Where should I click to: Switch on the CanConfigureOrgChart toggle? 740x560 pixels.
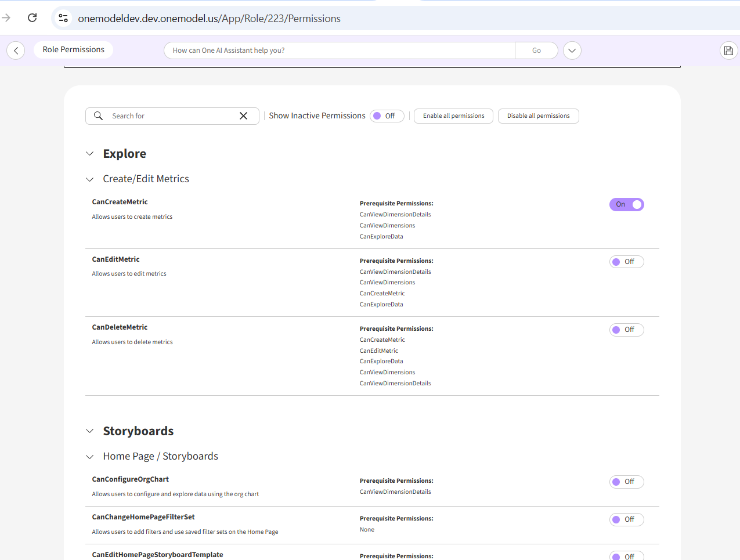coord(626,482)
